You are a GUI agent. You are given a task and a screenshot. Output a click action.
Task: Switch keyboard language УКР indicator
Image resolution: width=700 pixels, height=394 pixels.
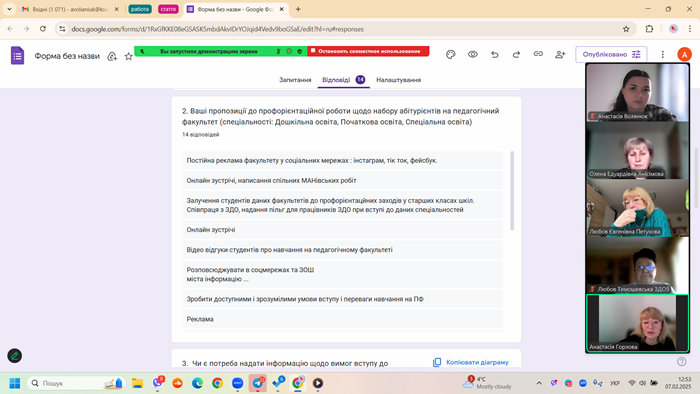point(615,383)
